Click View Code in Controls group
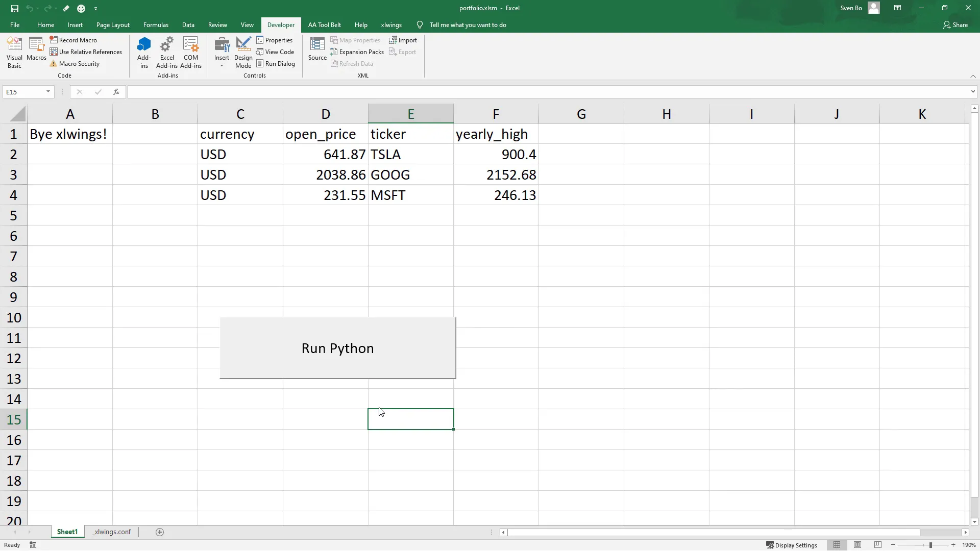 (x=276, y=52)
